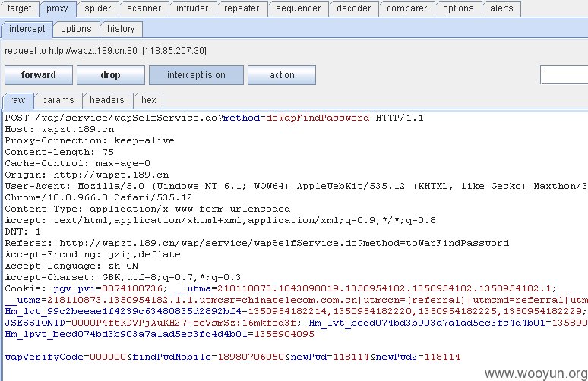
Task: Click the Accept: text/html header line
Action: click(x=220, y=220)
